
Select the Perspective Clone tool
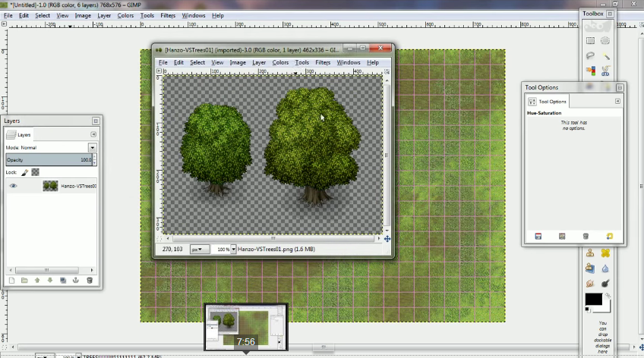click(590, 268)
